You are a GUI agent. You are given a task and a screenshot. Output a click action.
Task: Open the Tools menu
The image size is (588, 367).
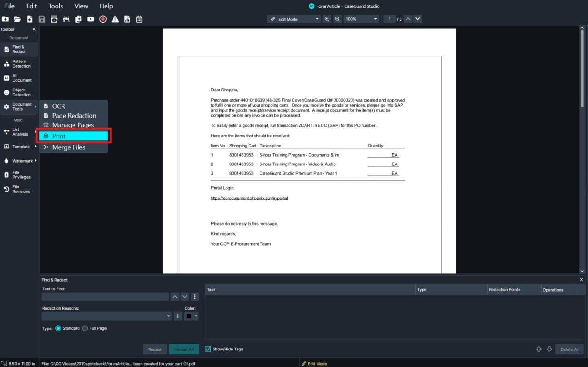coord(56,6)
